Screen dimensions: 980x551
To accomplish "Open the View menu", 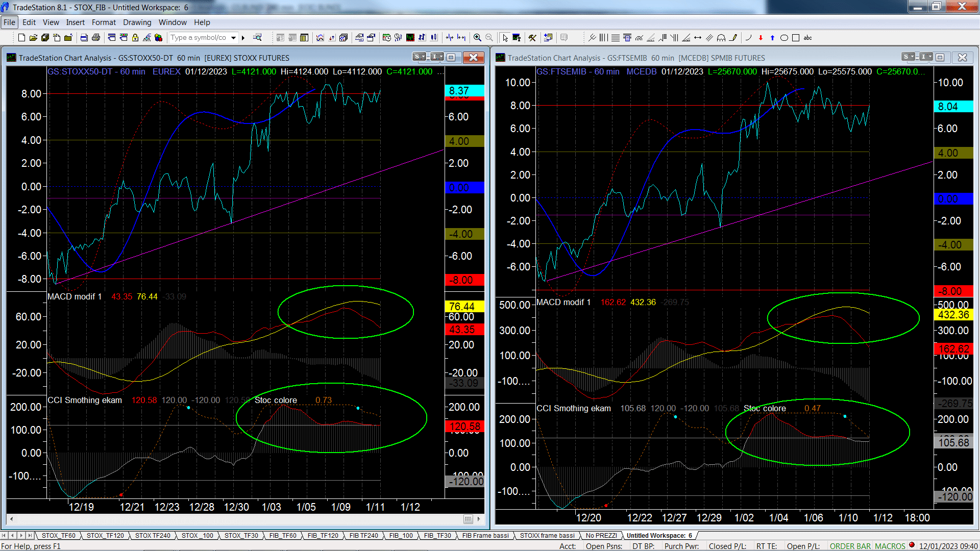I will (x=51, y=22).
